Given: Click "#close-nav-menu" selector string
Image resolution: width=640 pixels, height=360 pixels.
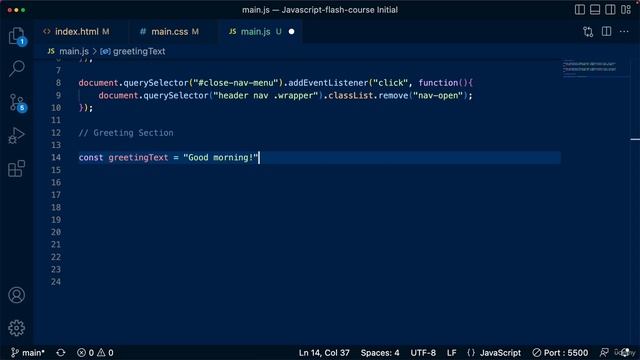Looking at the screenshot, I should coord(236,83).
